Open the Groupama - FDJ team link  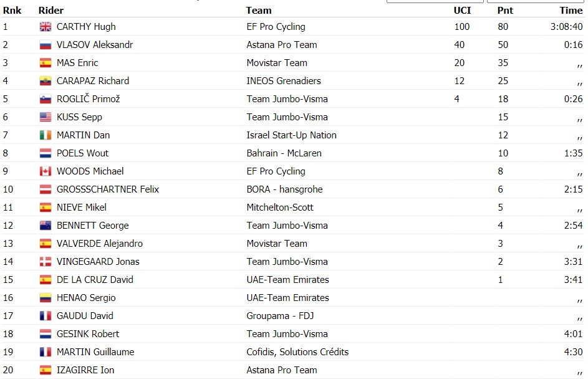click(280, 316)
